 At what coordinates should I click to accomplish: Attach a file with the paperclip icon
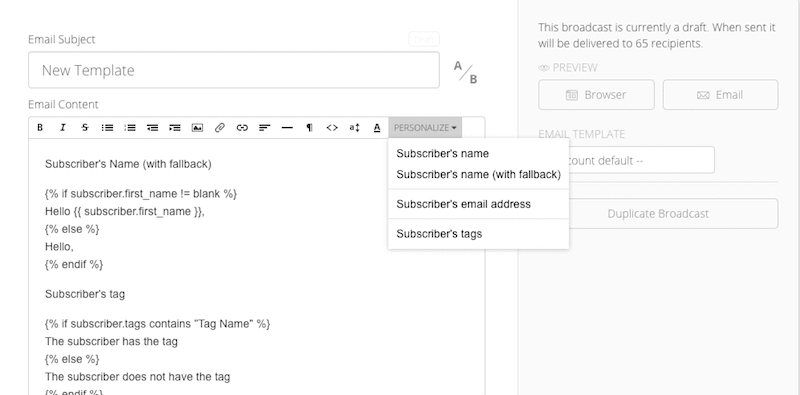tap(219, 128)
